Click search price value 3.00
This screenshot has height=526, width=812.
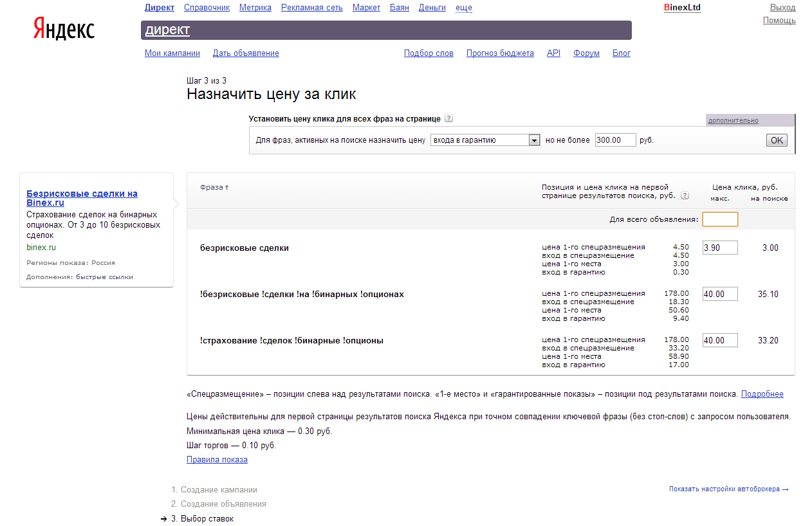(770, 248)
